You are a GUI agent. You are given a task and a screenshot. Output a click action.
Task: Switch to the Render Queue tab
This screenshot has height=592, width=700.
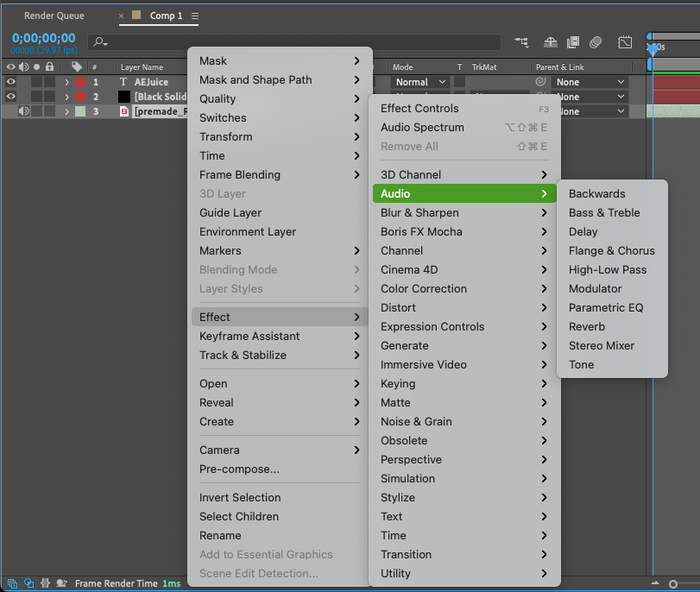tap(54, 16)
